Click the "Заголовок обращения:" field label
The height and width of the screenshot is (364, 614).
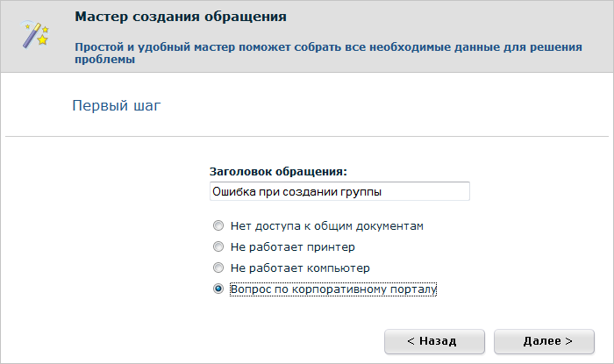[279, 171]
